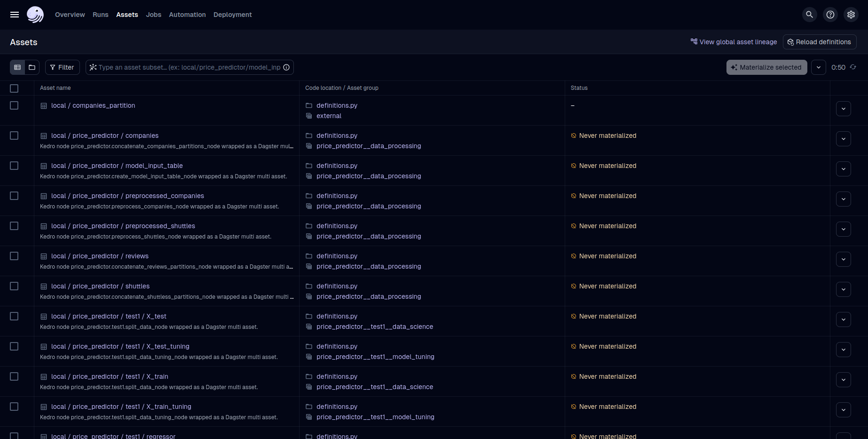The height and width of the screenshot is (439, 868).
Task: Open the hamburger navigation menu
Action: click(15, 15)
